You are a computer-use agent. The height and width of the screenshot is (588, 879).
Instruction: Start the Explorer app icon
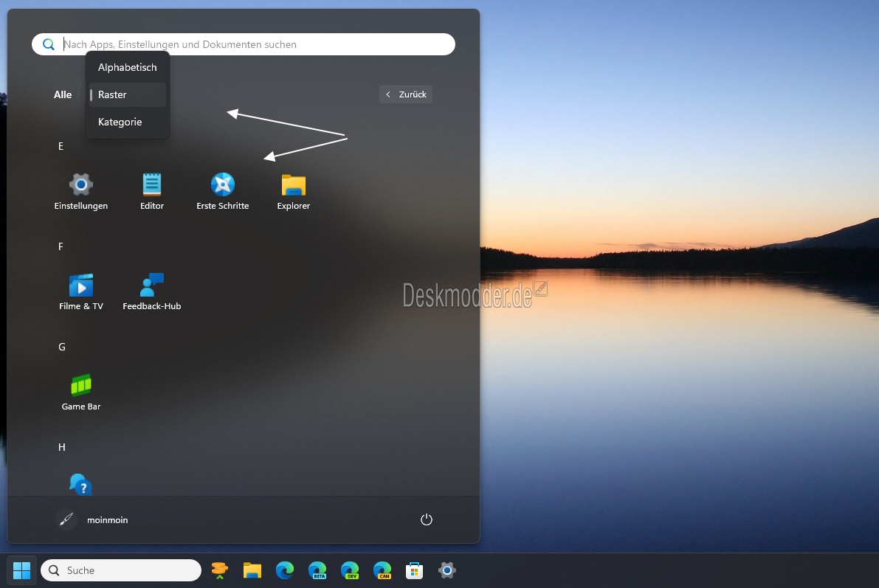[x=293, y=190]
